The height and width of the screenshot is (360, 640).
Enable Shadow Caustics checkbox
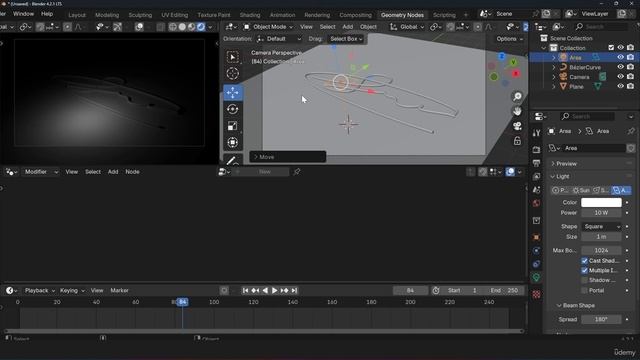point(584,280)
